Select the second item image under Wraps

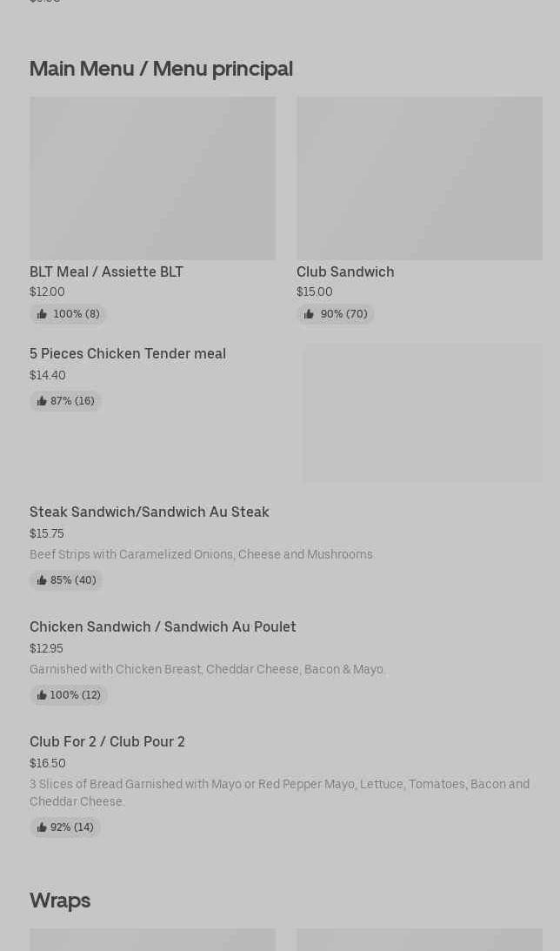point(419,940)
